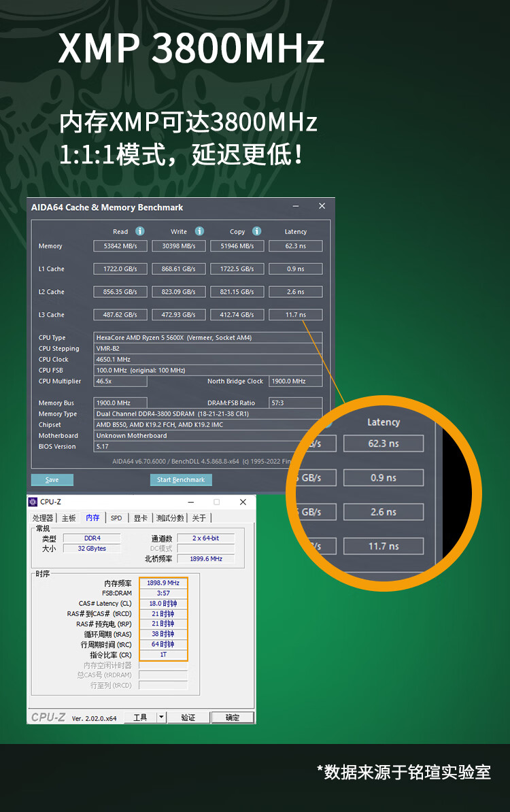510x812 pixels.
Task: Open the 测试分数 tab
Action: pos(170,518)
